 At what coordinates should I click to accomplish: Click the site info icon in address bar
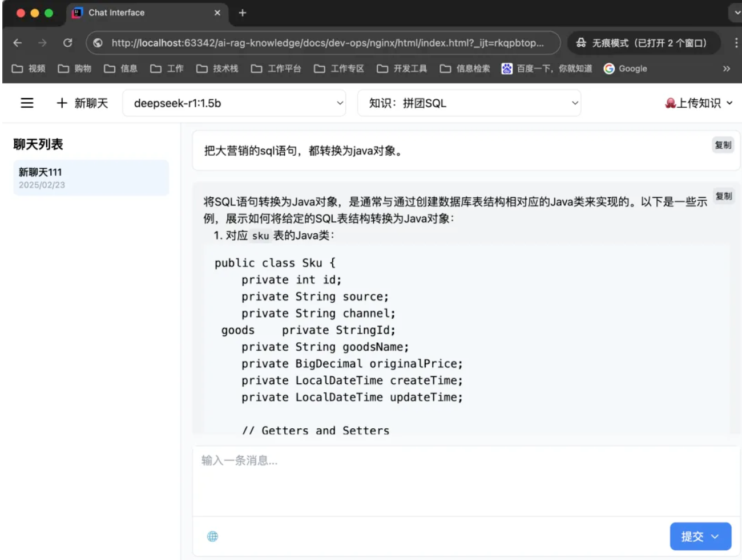(98, 43)
